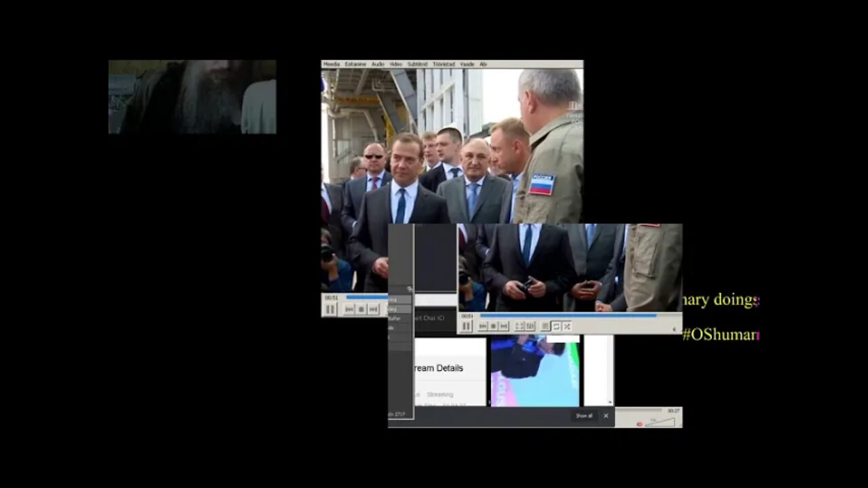Toggle shuffle in front VLC window

click(567, 326)
